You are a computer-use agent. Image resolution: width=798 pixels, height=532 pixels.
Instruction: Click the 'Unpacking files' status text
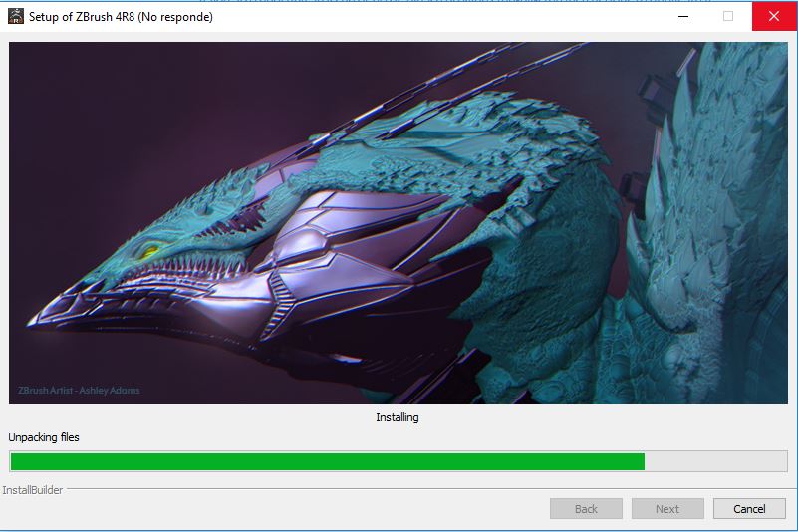44,437
